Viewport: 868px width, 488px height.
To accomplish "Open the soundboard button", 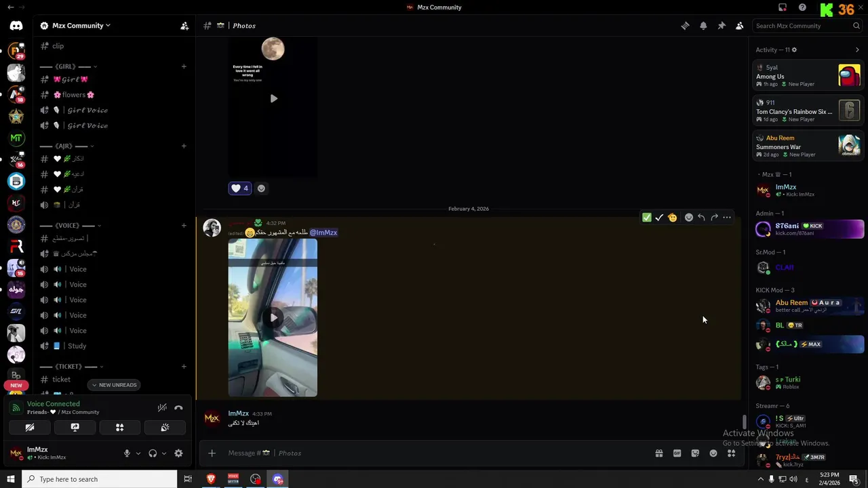I will point(165,427).
